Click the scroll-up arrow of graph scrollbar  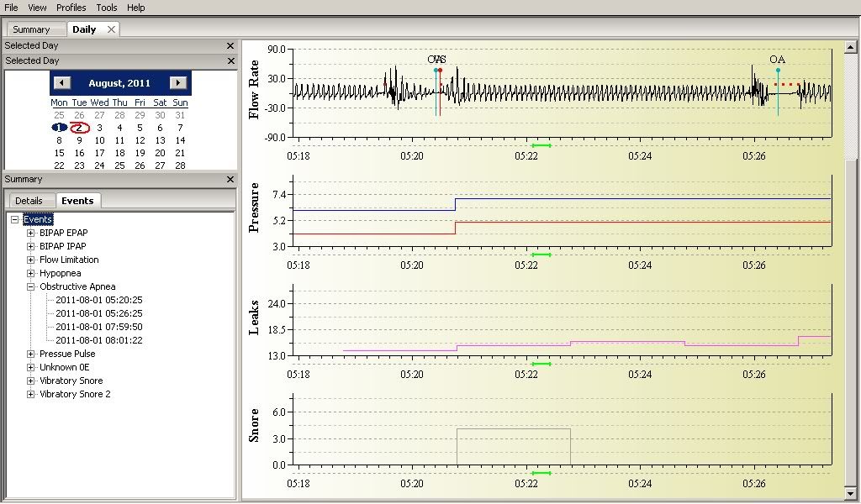point(850,48)
